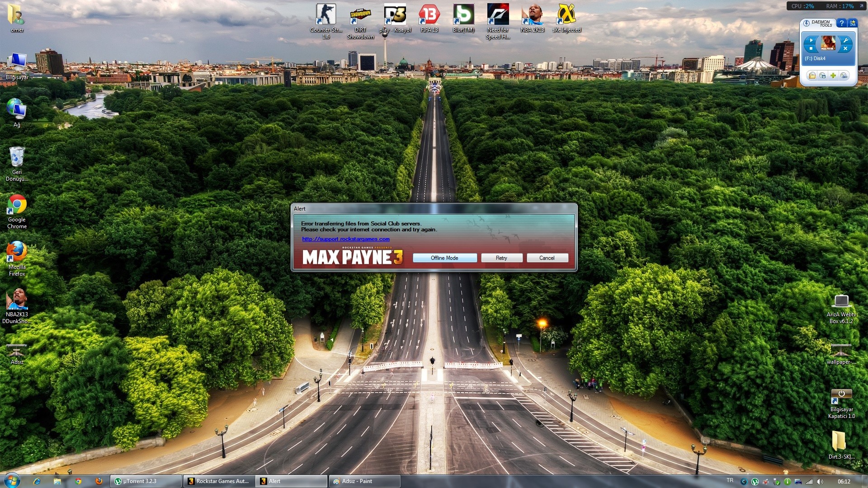The image size is (868, 488).
Task: Cancel the Max Payne 3 alert
Action: point(547,258)
